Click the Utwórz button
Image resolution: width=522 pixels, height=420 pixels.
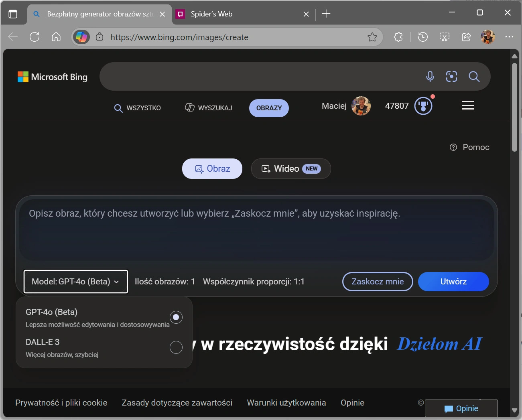453,282
